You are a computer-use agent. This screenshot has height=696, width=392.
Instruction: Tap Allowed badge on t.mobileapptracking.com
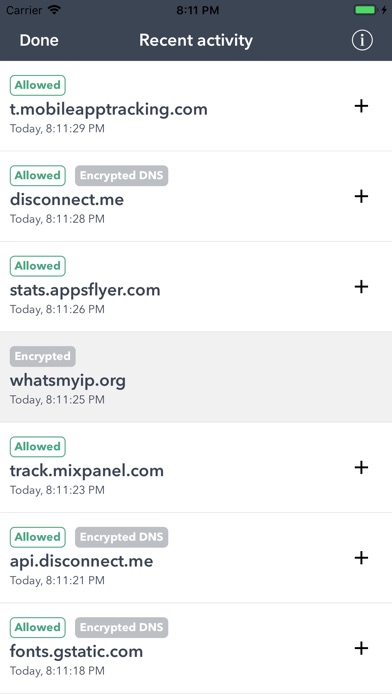[38, 85]
